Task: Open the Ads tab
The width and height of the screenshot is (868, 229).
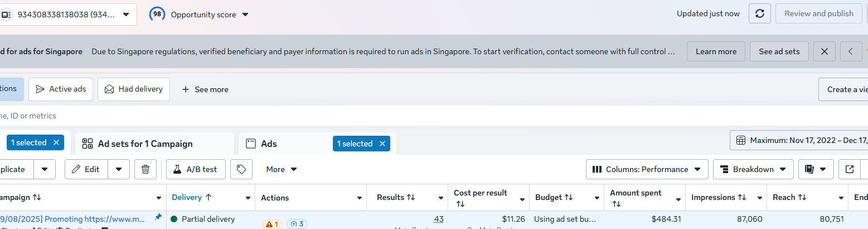Action: [x=269, y=144]
